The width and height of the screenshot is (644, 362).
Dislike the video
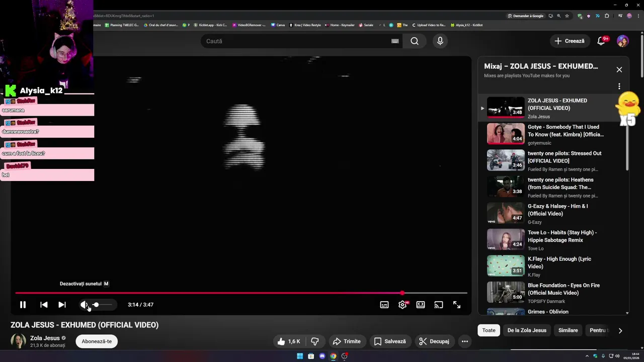click(315, 341)
